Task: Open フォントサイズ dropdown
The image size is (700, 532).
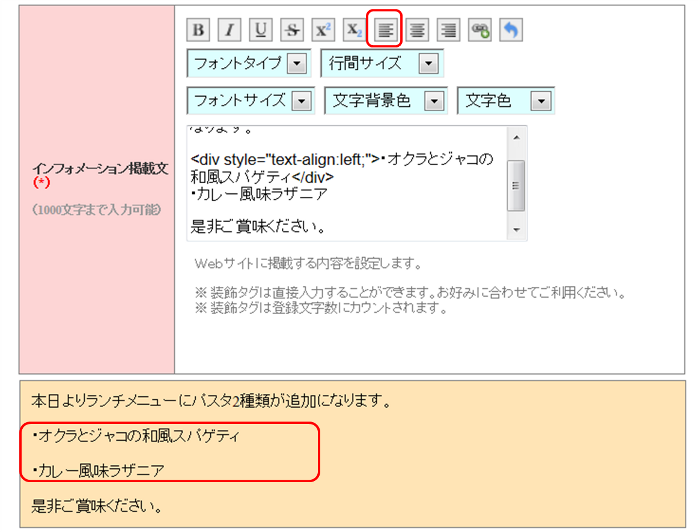Action: [251, 101]
